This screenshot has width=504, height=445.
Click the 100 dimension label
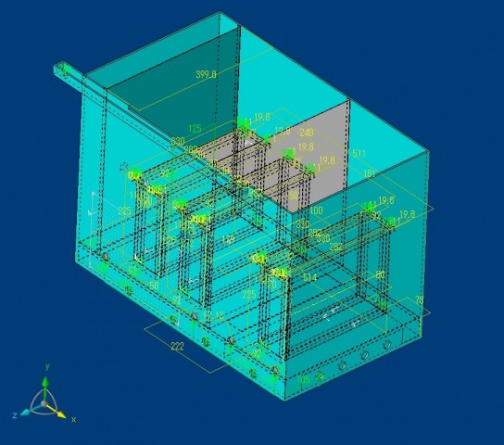click(x=316, y=211)
